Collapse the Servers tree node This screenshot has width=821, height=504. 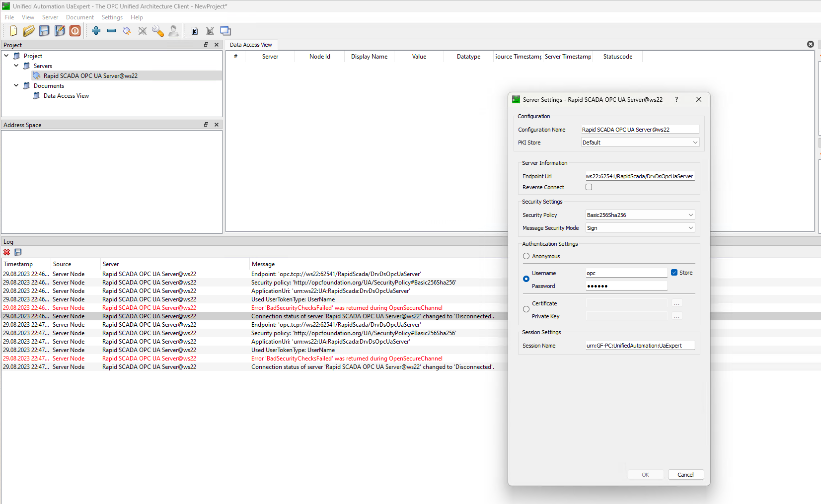pyautogui.click(x=16, y=66)
